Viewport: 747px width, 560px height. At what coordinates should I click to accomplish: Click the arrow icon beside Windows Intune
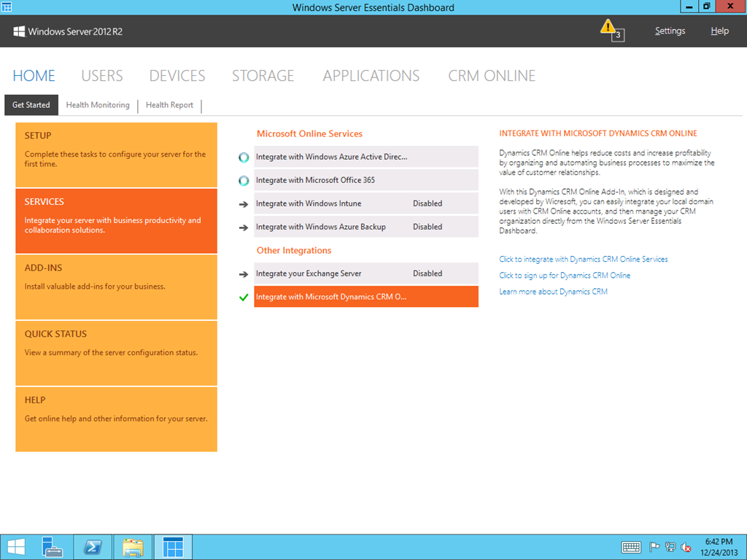pos(244,204)
